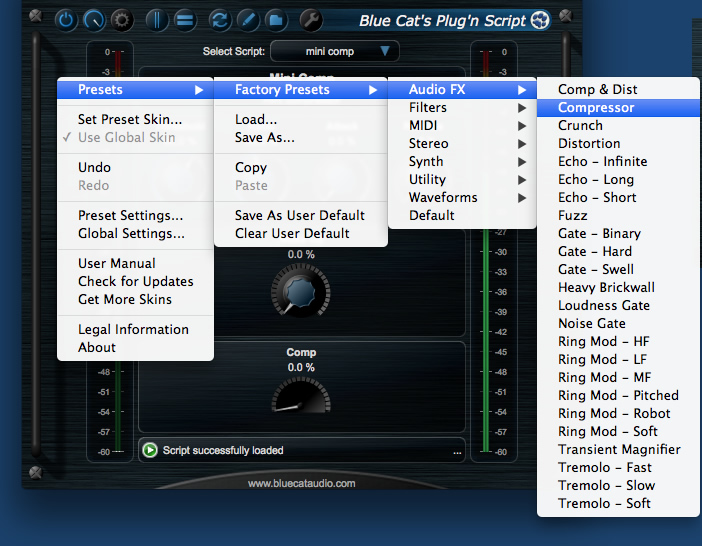Open the About entry

(135, 347)
